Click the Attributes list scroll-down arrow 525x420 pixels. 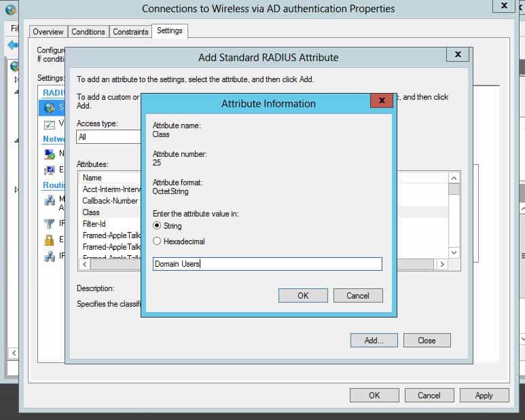tap(454, 252)
